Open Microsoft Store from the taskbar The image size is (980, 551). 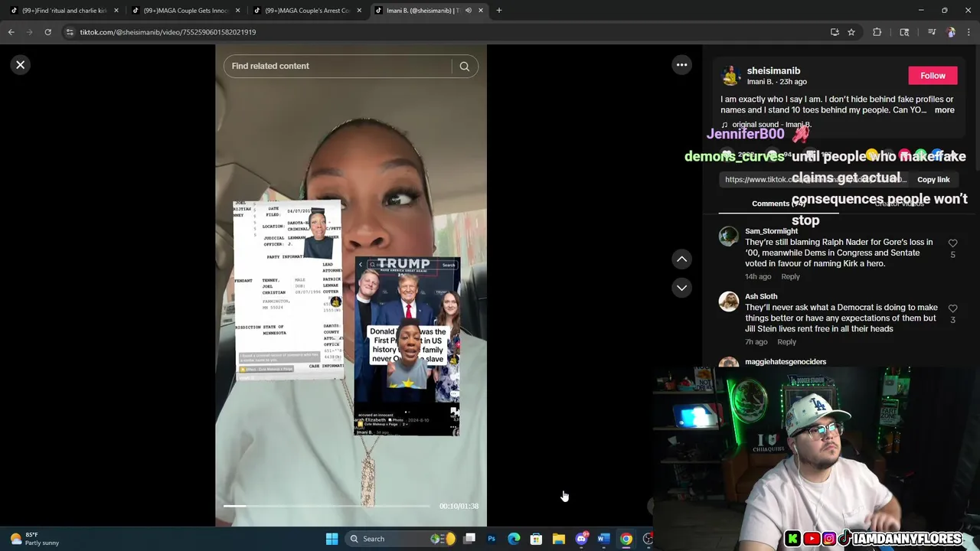coord(536,539)
